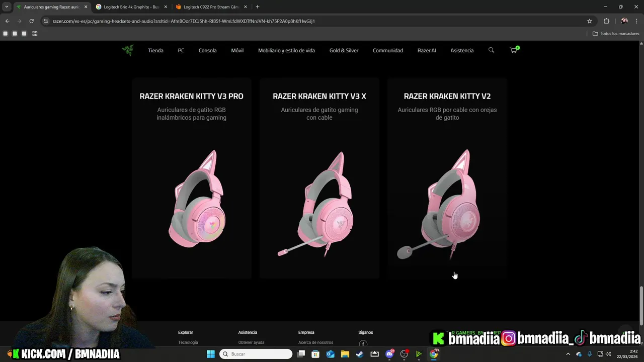644x362 pixels.
Task: Open the Obtener ayuda footer link
Action: click(251, 342)
